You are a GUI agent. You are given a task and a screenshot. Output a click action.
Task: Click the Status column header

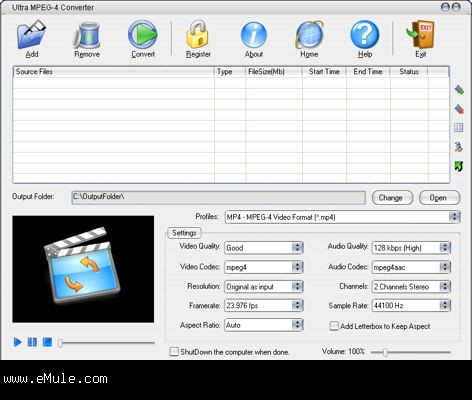pyautogui.click(x=409, y=72)
